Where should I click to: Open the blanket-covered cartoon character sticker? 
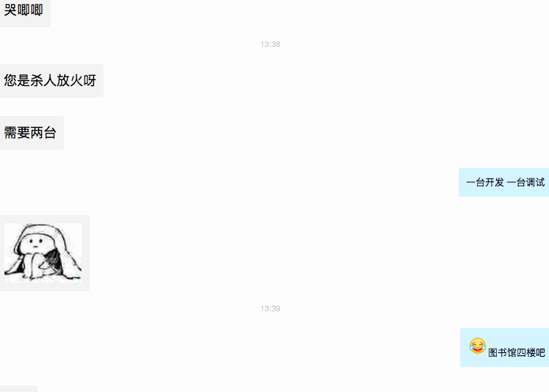click(43, 253)
